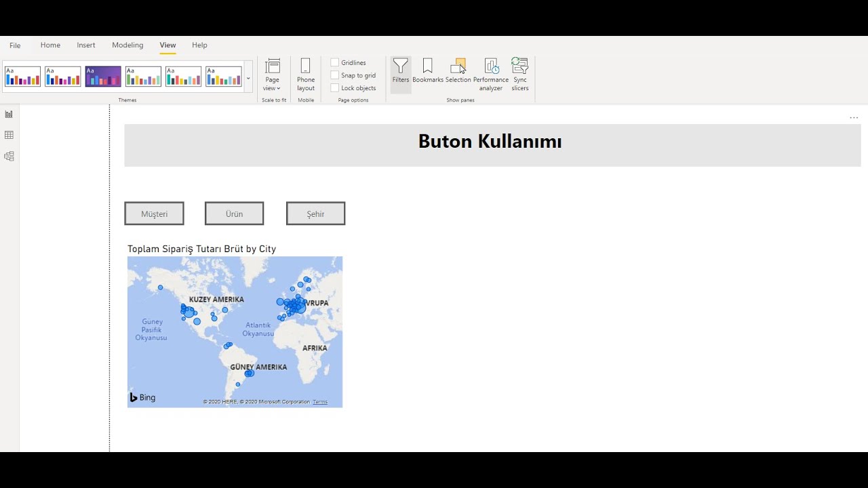Viewport: 868px width, 488px height.
Task: Switch to Report view in sidebar
Action: (x=9, y=114)
